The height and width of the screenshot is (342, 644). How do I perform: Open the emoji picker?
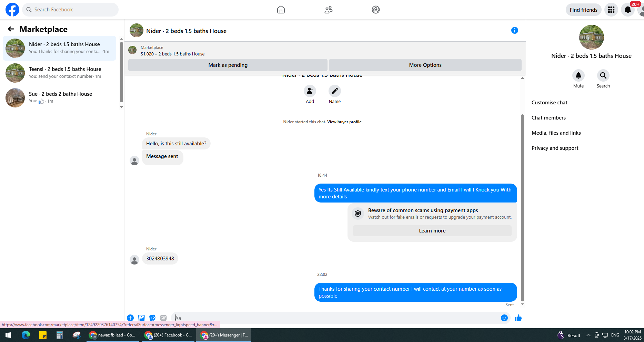(x=504, y=318)
